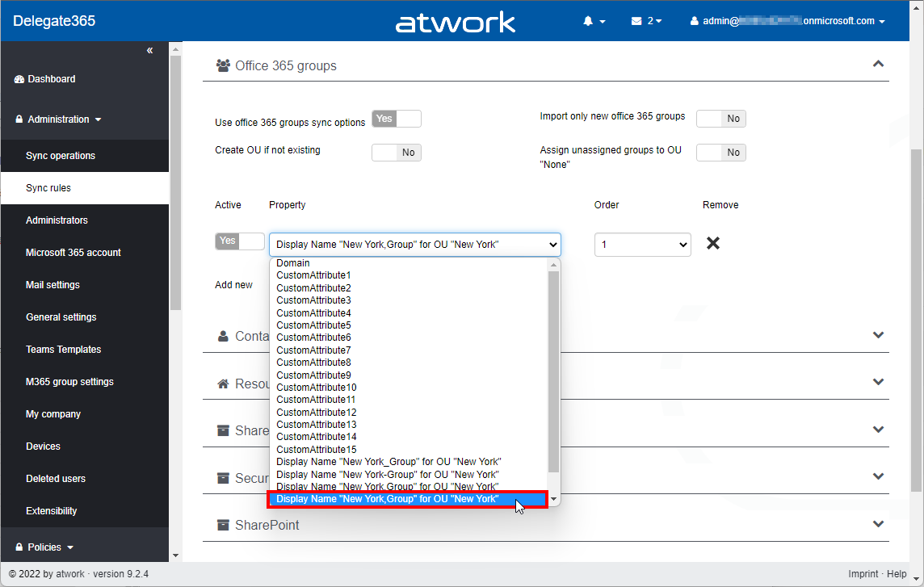Screen dimensions: 924x587
Task: Collapse sidebar with double-arrow icon
Action: (149, 51)
